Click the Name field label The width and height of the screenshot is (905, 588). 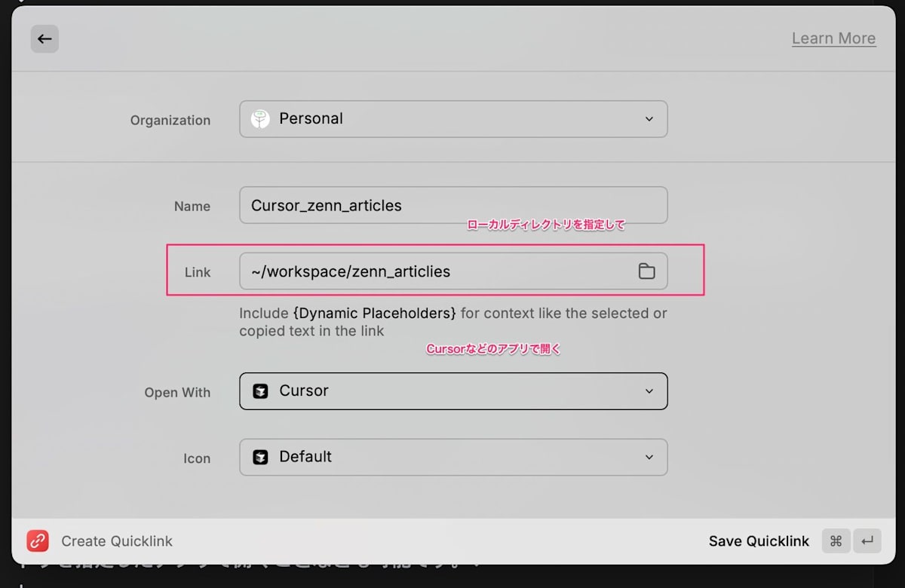pos(192,206)
